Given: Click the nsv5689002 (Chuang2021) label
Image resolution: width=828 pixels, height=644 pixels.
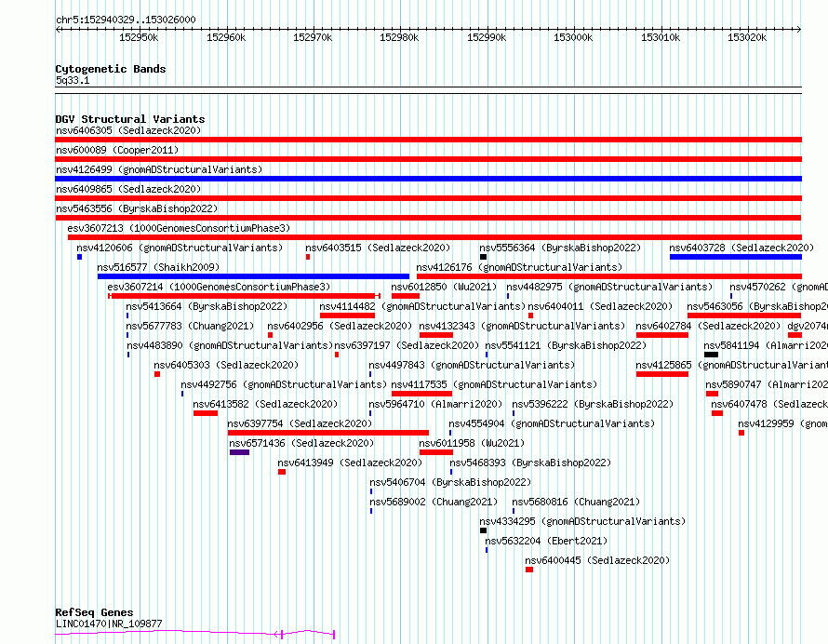Looking at the screenshot, I should click(x=434, y=502).
